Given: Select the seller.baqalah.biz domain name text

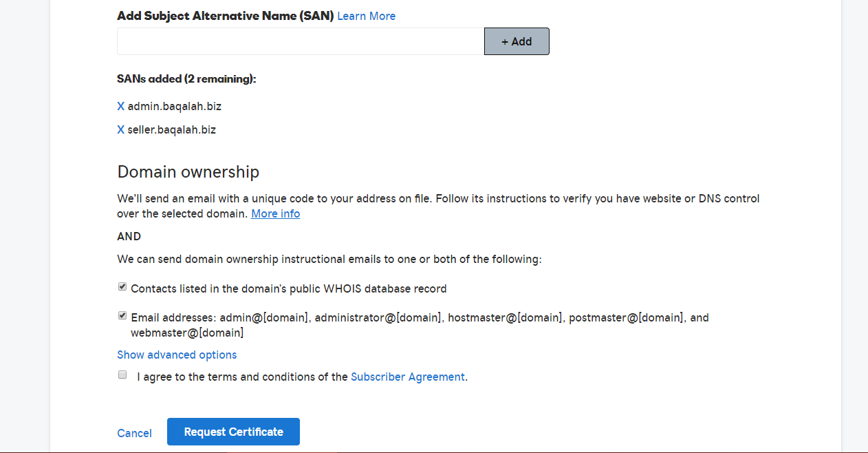Looking at the screenshot, I should (172, 129).
